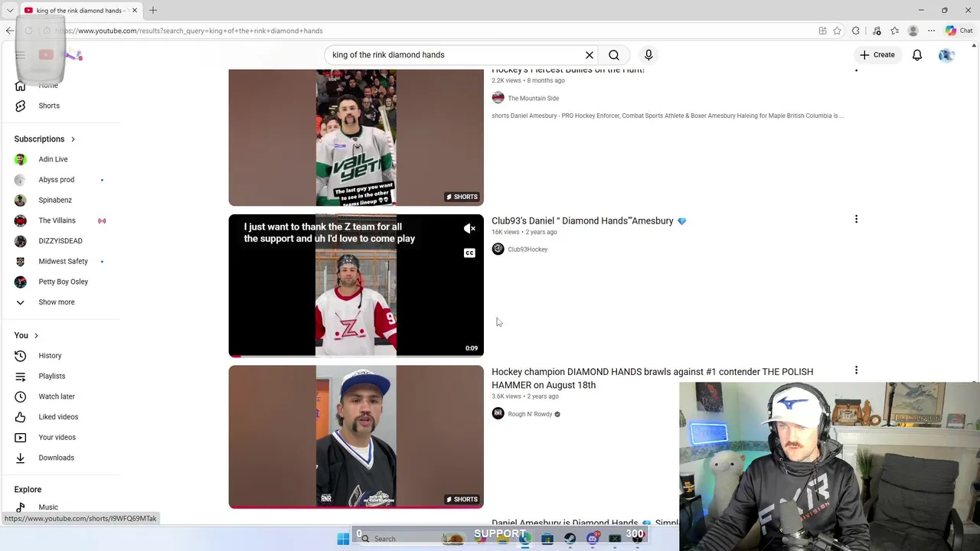
Task: Click the Create button
Action: [x=877, y=55]
